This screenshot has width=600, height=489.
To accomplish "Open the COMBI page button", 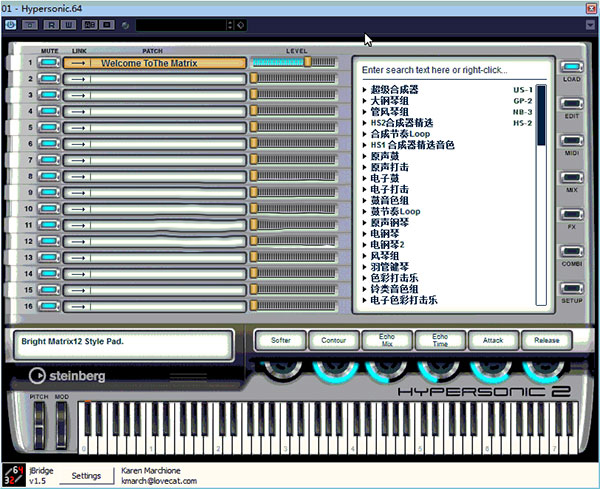I will click(572, 251).
